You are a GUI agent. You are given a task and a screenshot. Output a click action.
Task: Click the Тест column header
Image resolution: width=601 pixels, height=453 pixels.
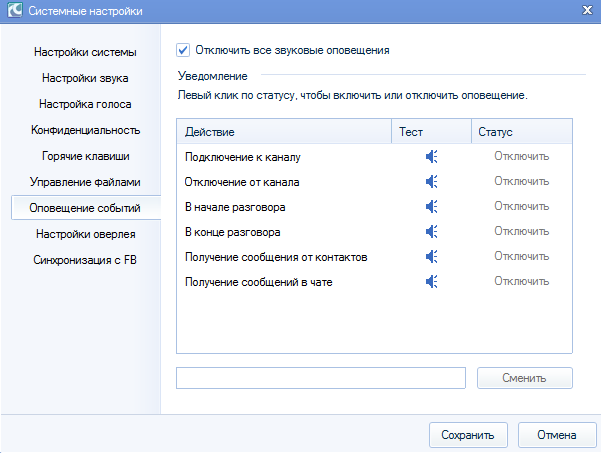click(431, 131)
